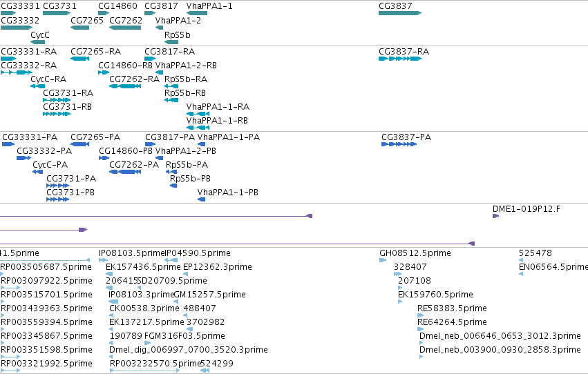Click EST label EP12362.3prime
588x374 pixels.
point(218,267)
